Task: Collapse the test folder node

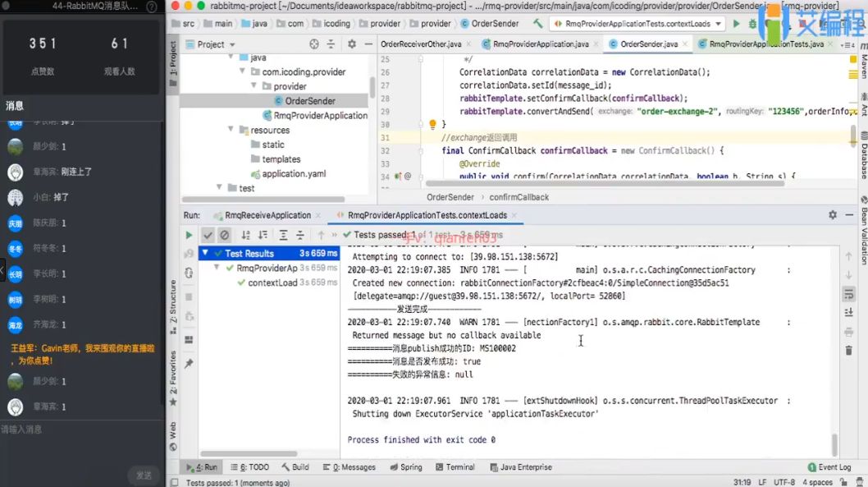Action: click(219, 187)
